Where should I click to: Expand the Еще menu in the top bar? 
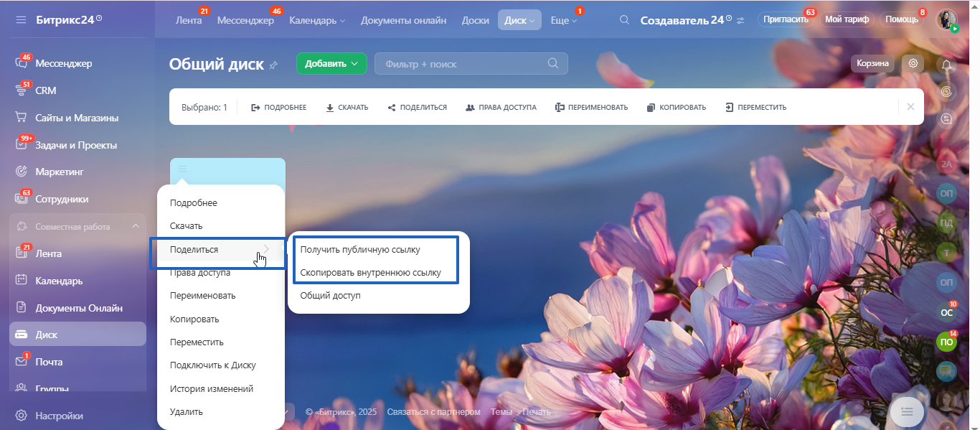pos(564,20)
